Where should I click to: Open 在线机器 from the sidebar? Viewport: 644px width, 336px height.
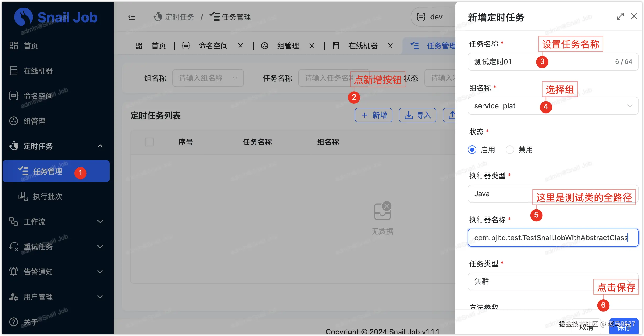coord(38,71)
